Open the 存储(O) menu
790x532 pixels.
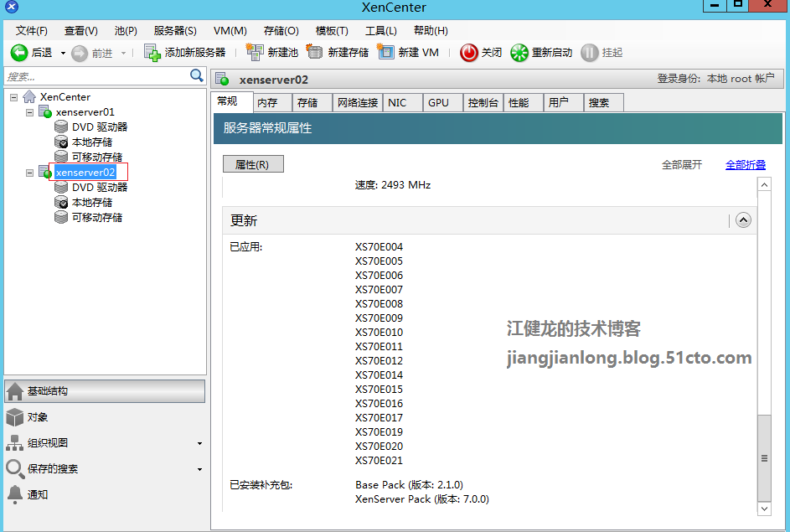281,31
